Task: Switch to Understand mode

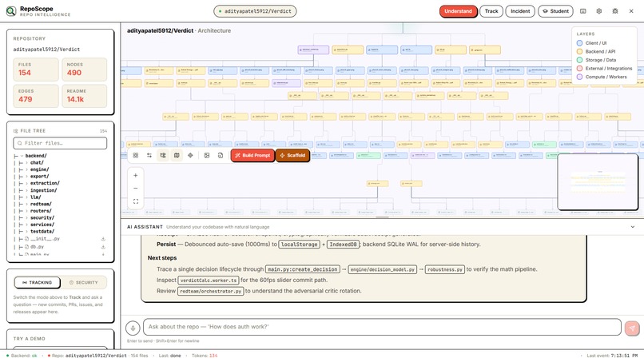Action: tap(458, 11)
